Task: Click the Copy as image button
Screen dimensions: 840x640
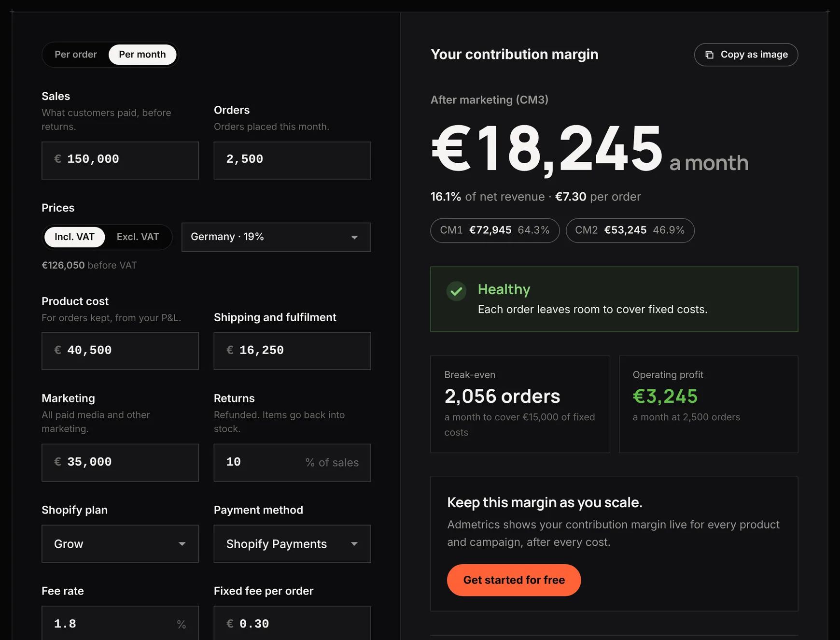Action: point(746,55)
